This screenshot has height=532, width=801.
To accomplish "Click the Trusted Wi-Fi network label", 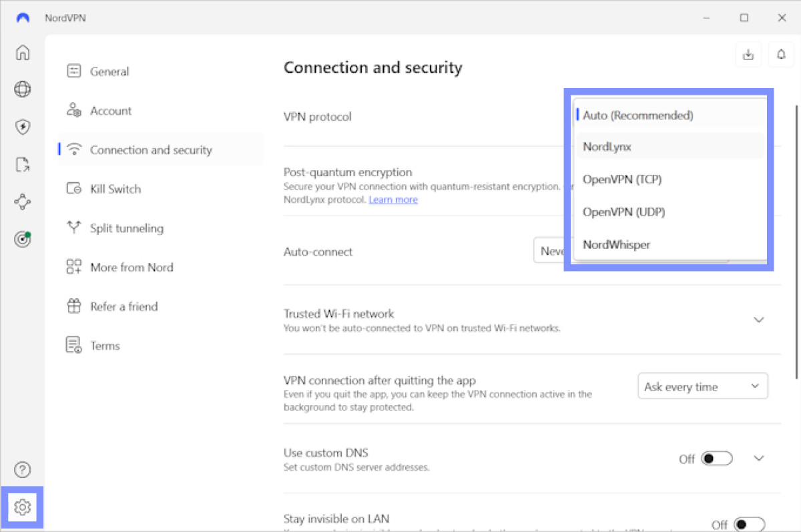I will [339, 314].
